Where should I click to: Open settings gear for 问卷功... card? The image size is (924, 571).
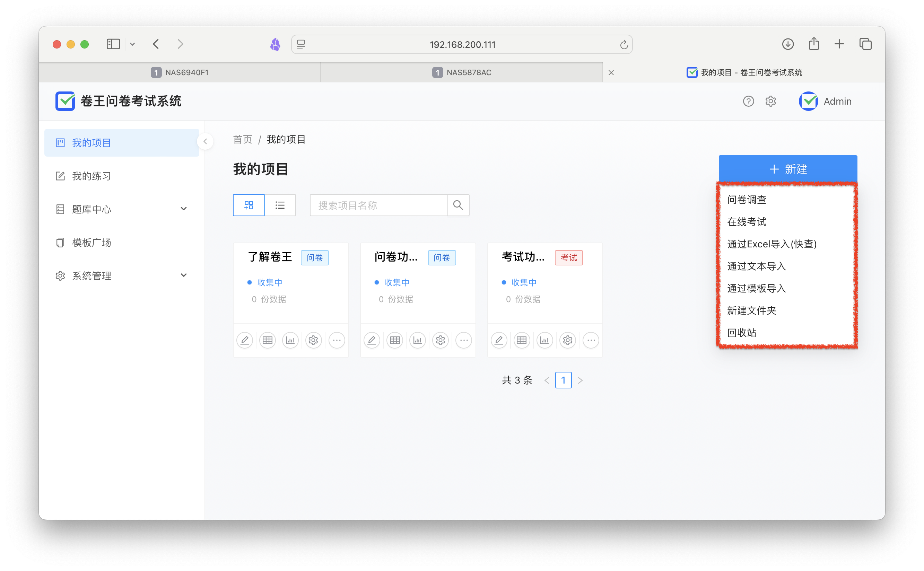coord(441,340)
